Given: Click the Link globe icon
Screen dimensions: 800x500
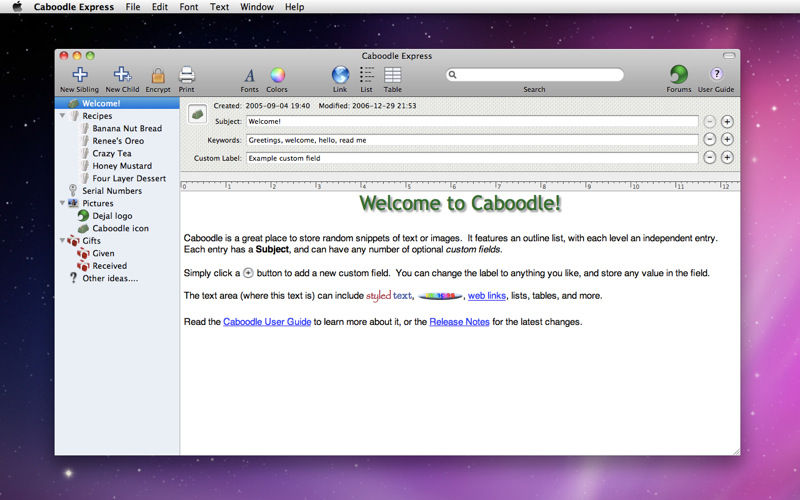Looking at the screenshot, I should 340,75.
